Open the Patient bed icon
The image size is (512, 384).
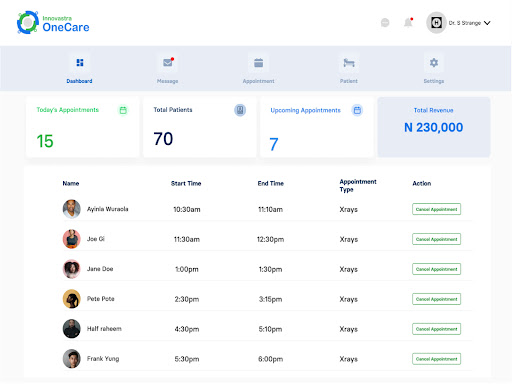pyautogui.click(x=349, y=63)
